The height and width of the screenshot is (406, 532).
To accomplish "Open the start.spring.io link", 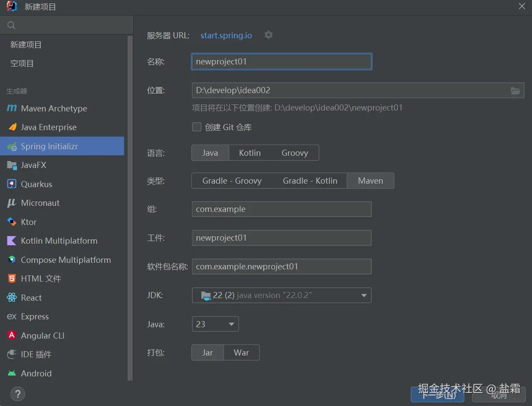I will pyautogui.click(x=226, y=35).
